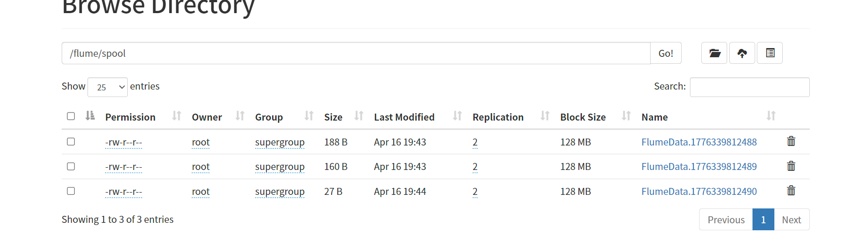Toggle the select-all header checkbox
This screenshot has width=868, height=246.
(71, 116)
